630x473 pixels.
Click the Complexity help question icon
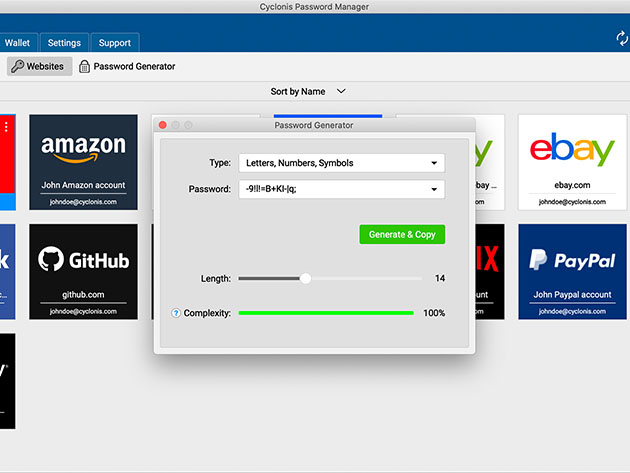tap(176, 313)
